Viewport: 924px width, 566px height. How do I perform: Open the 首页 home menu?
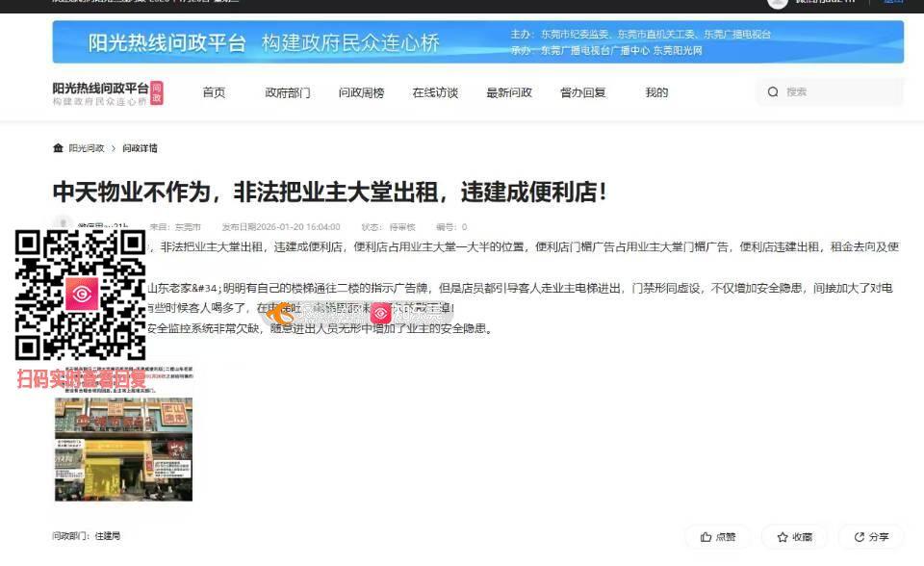point(214,92)
